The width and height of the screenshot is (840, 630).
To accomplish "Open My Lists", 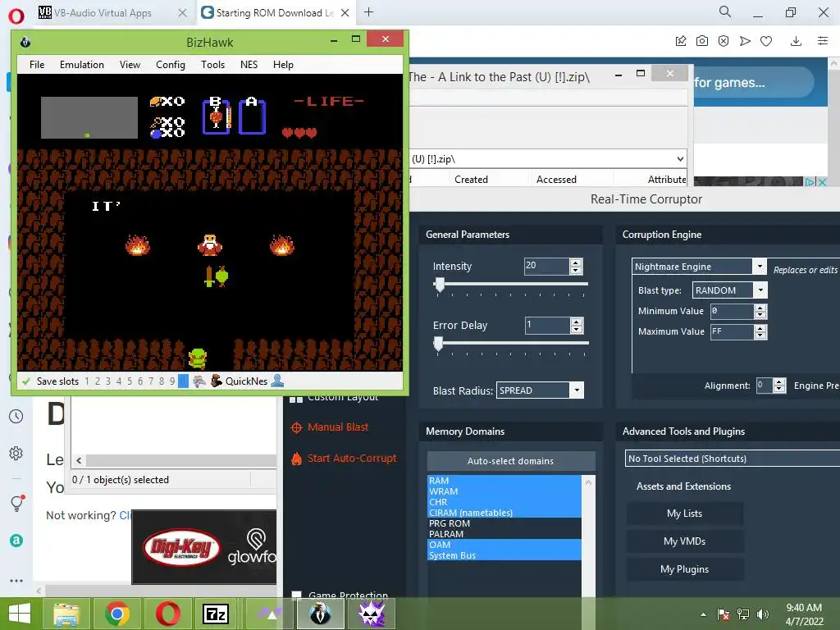I will (685, 514).
